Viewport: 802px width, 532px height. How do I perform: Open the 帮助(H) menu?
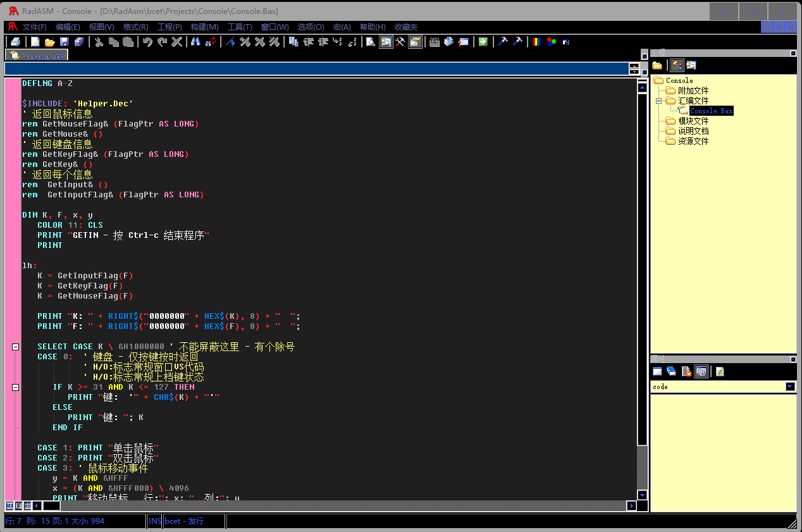tap(373, 27)
